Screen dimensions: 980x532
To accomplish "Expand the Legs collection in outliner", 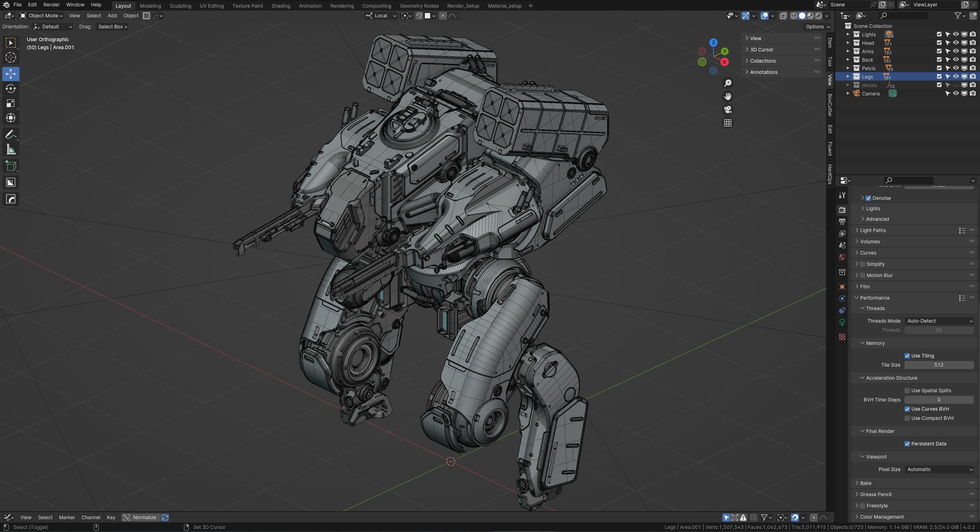I will pyautogui.click(x=847, y=77).
